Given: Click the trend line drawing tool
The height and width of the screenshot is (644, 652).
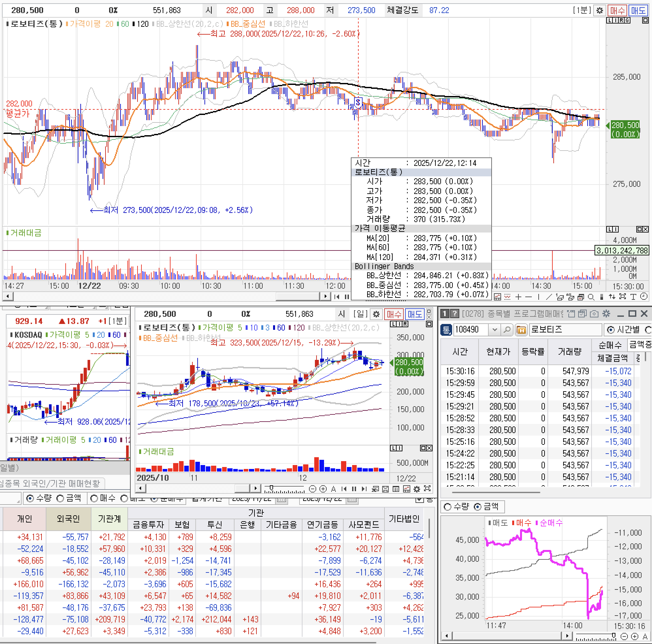Looking at the screenshot, I should click(x=549, y=297).
